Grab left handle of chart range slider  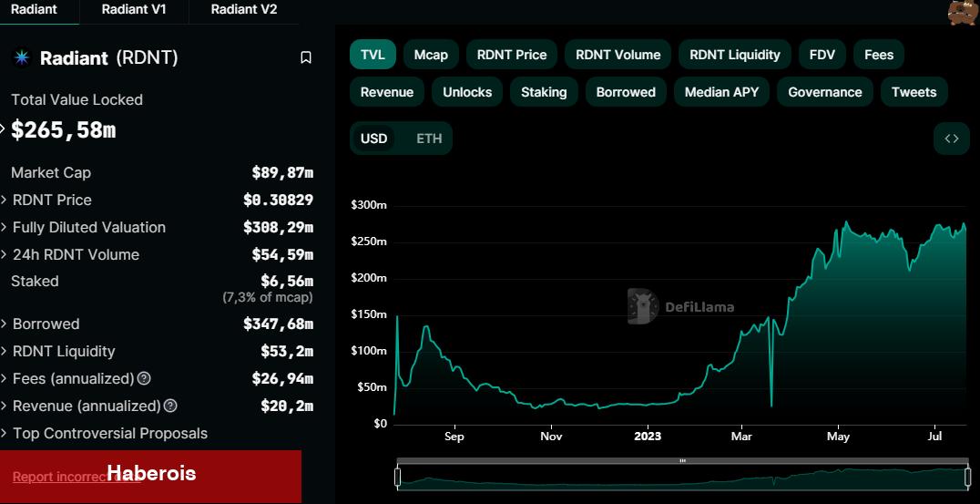(397, 477)
